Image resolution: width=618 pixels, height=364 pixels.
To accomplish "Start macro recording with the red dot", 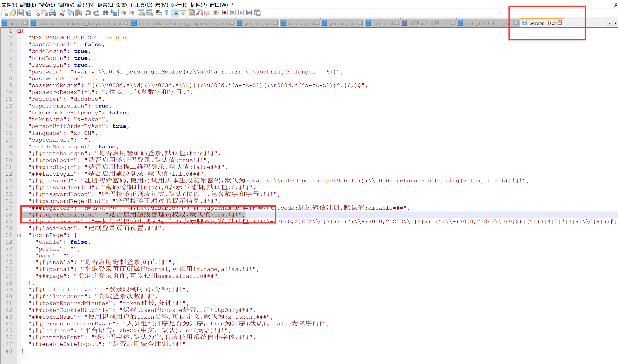I will click(225, 13).
